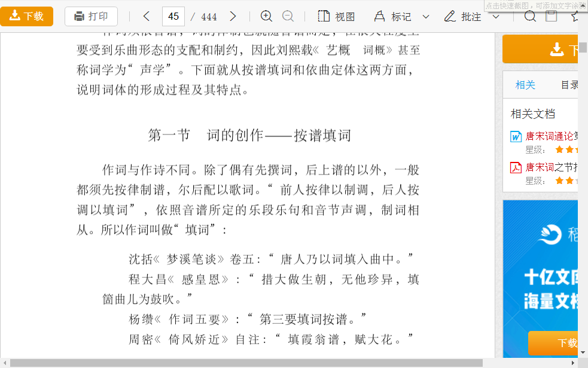Go to the next page arrow

tap(233, 16)
